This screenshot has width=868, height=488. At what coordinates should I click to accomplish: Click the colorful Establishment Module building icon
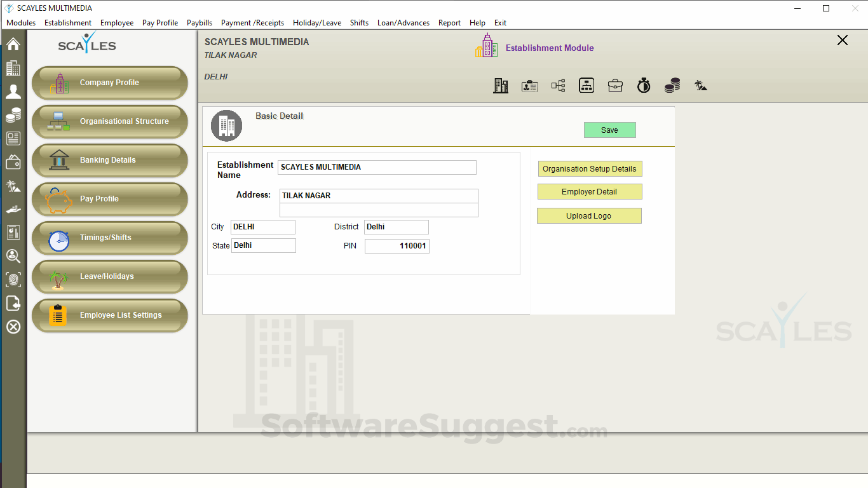point(487,46)
